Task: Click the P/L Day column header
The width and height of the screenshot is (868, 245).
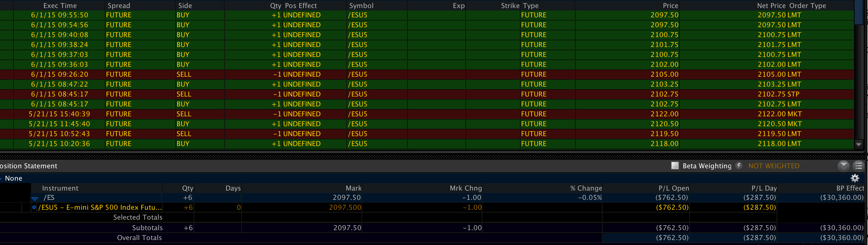Action: point(764,188)
